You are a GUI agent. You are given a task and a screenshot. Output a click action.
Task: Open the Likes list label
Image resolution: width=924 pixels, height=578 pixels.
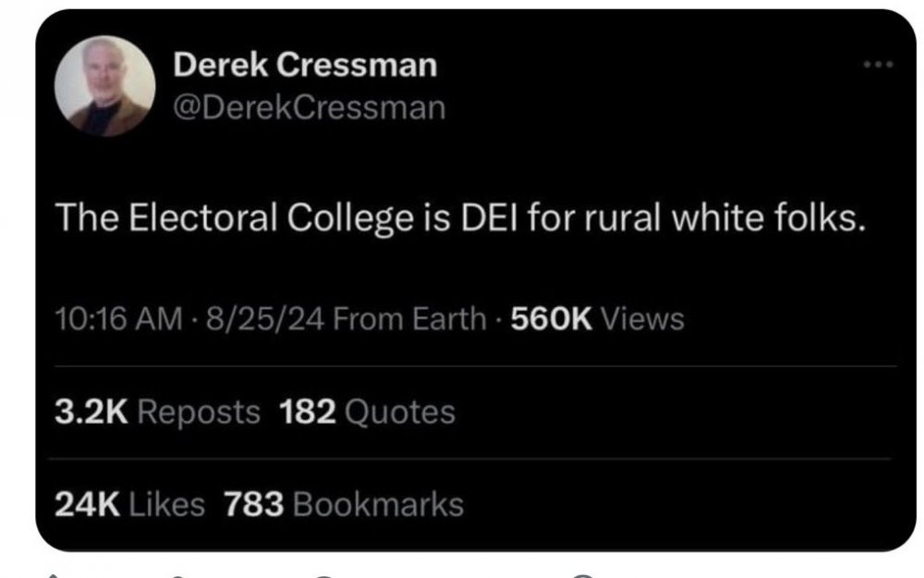click(x=166, y=503)
